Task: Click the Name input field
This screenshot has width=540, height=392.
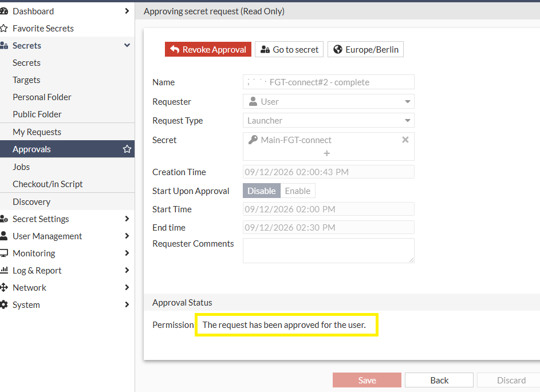Action: [329, 82]
